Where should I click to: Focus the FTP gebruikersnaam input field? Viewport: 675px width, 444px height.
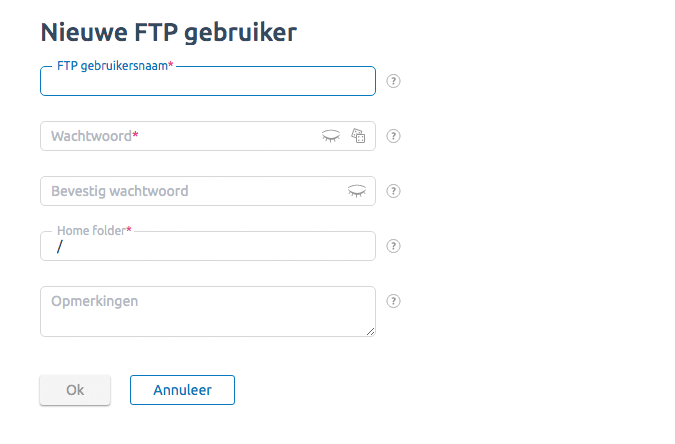(208, 81)
